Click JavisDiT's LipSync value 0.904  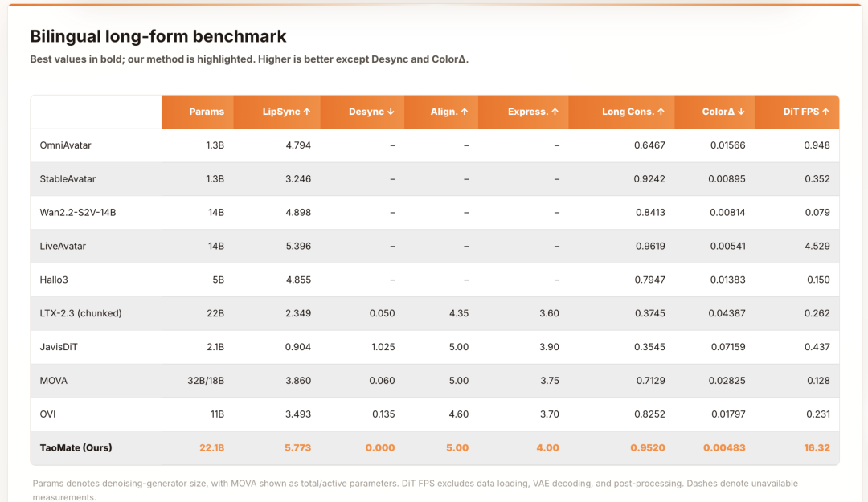(298, 347)
